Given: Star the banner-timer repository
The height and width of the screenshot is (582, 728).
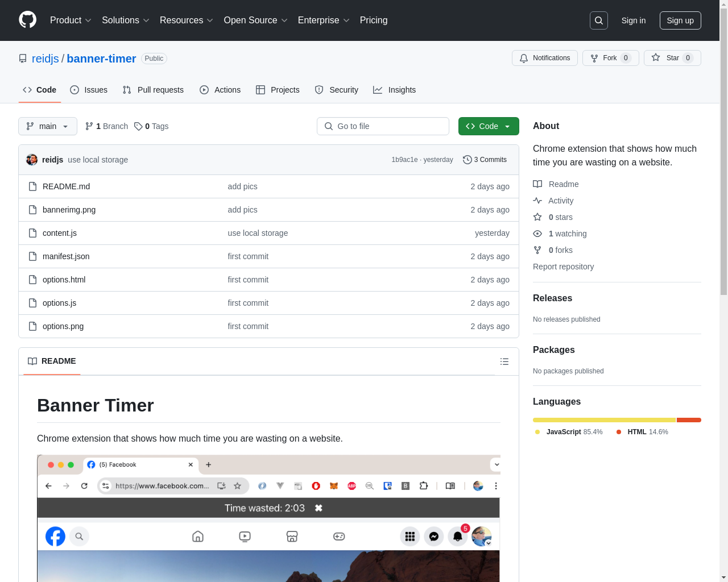Looking at the screenshot, I should 672,58.
